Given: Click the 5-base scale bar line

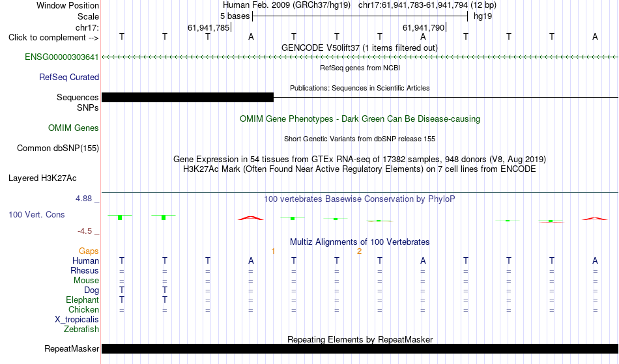Looking at the screenshot, I should point(360,16).
